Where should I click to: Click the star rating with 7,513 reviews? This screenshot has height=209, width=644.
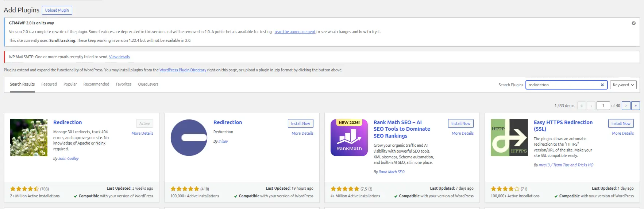(345, 189)
